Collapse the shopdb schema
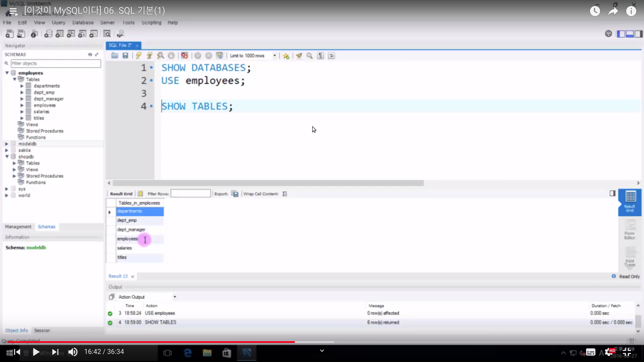Image resolution: width=644 pixels, height=362 pixels. point(7,157)
